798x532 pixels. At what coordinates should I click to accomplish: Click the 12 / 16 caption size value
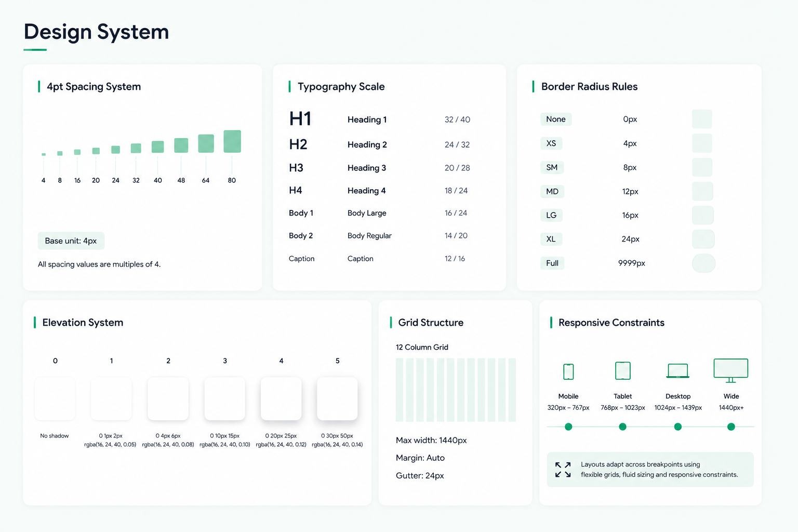click(455, 259)
